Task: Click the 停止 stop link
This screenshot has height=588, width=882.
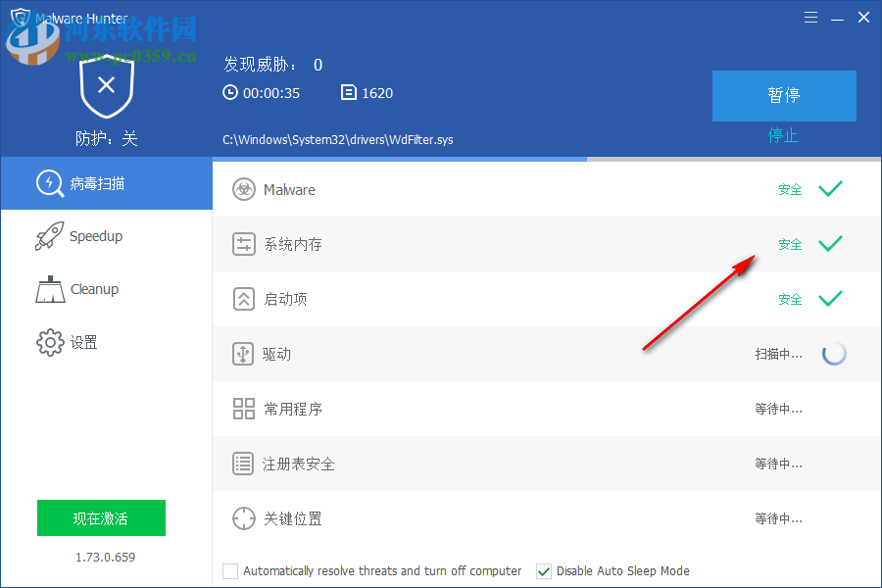Action: pos(783,137)
